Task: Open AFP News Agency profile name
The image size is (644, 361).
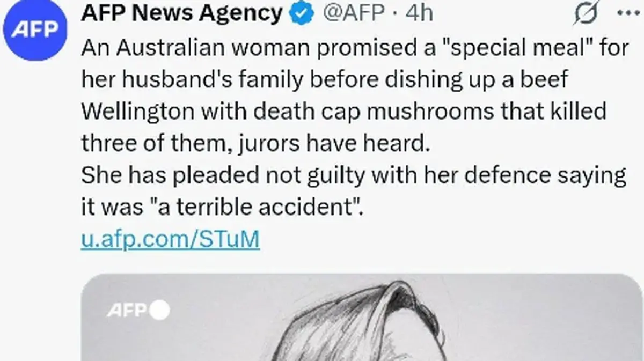Action: tap(182, 13)
